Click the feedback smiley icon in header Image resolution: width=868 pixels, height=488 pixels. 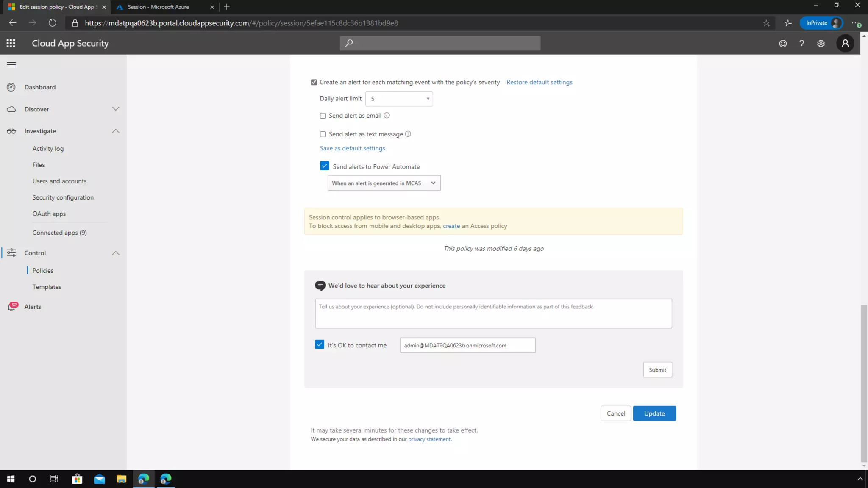tap(783, 44)
